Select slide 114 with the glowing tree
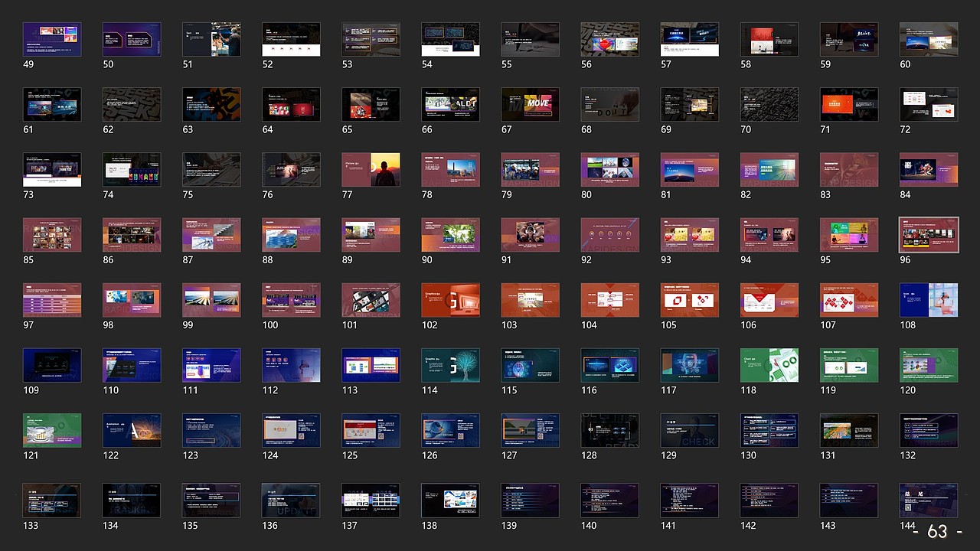Viewport: 980px width, 551px height. coord(450,365)
